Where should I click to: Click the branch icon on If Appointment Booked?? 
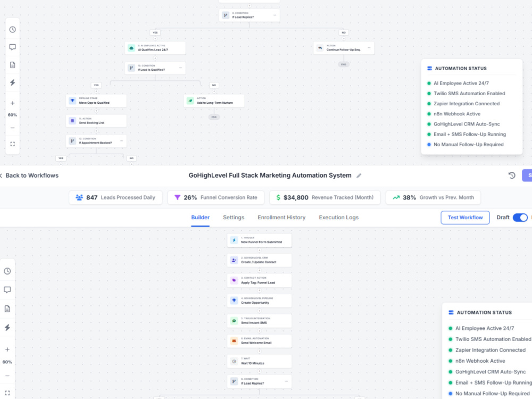(x=72, y=141)
